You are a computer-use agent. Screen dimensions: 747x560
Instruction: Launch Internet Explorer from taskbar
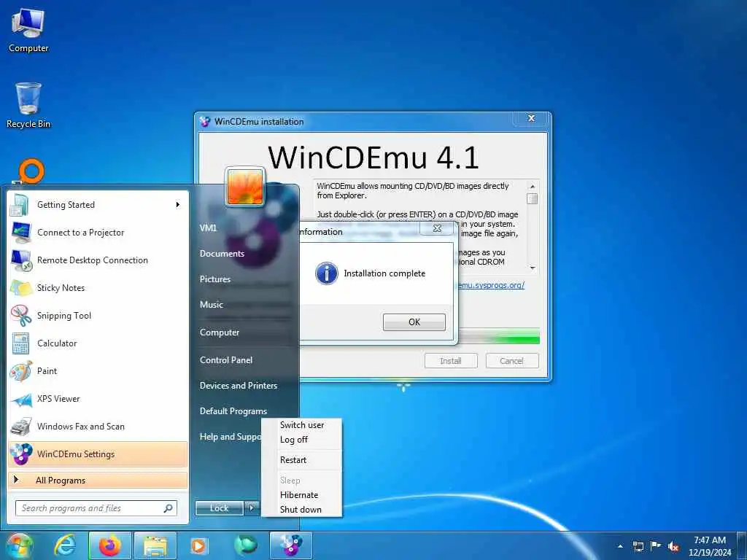64,545
